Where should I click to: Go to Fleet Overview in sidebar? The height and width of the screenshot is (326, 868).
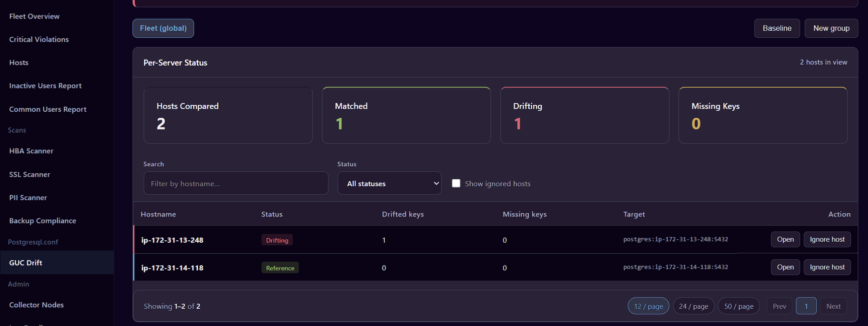[34, 16]
